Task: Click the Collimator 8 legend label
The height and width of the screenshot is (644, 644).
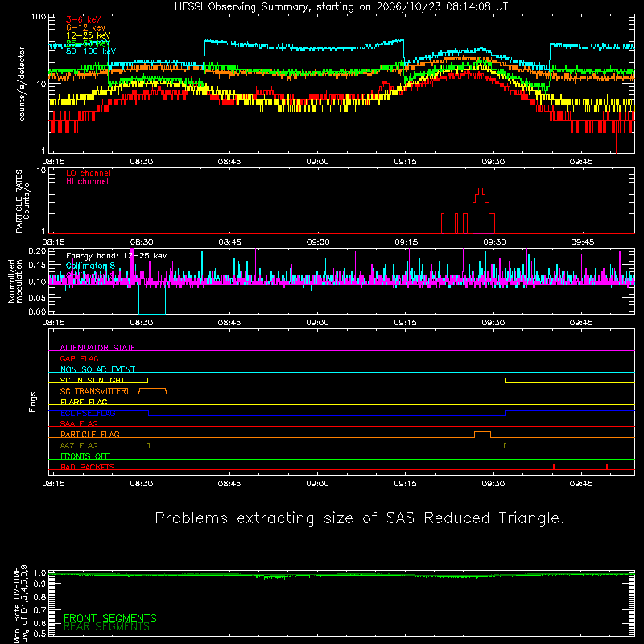Action: click(90, 266)
